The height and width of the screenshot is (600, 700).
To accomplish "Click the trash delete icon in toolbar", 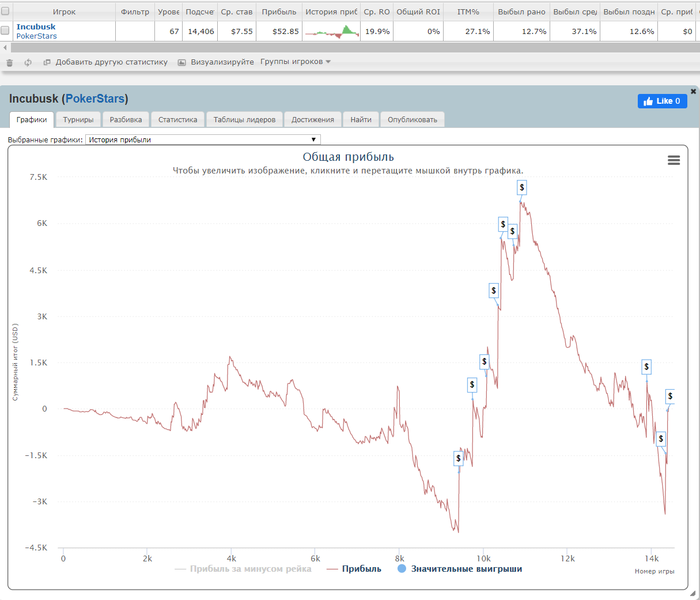I will tap(9, 62).
